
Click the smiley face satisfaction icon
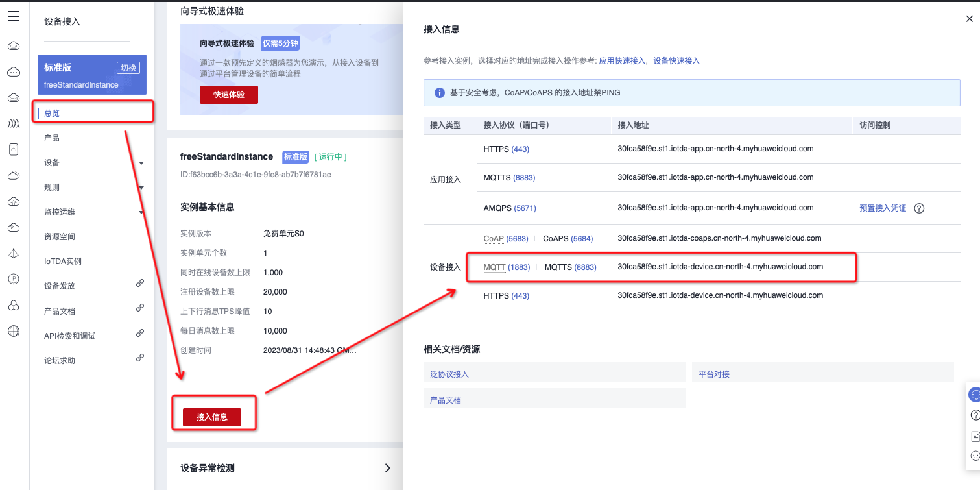pyautogui.click(x=974, y=456)
